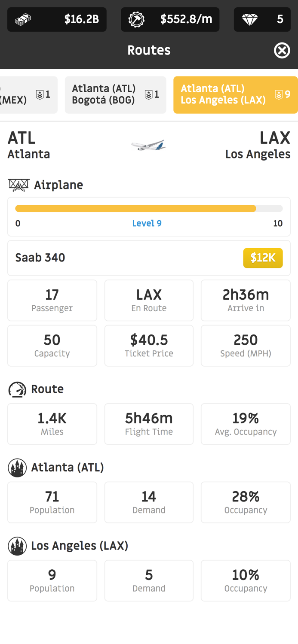Click the Los Angeles castle city icon
Viewport: 298px width, 644px height.
tap(17, 546)
